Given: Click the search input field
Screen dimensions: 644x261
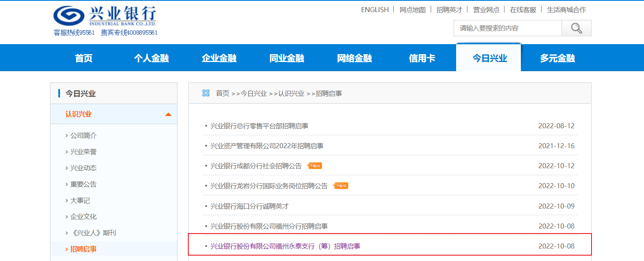Looking at the screenshot, I should click(x=507, y=28).
